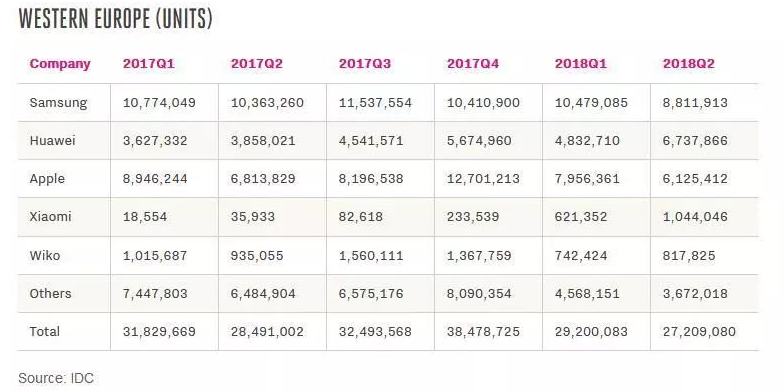Viewport: 784px width, 391px height.
Task: Select the Wiko row label
Action: 45,256
